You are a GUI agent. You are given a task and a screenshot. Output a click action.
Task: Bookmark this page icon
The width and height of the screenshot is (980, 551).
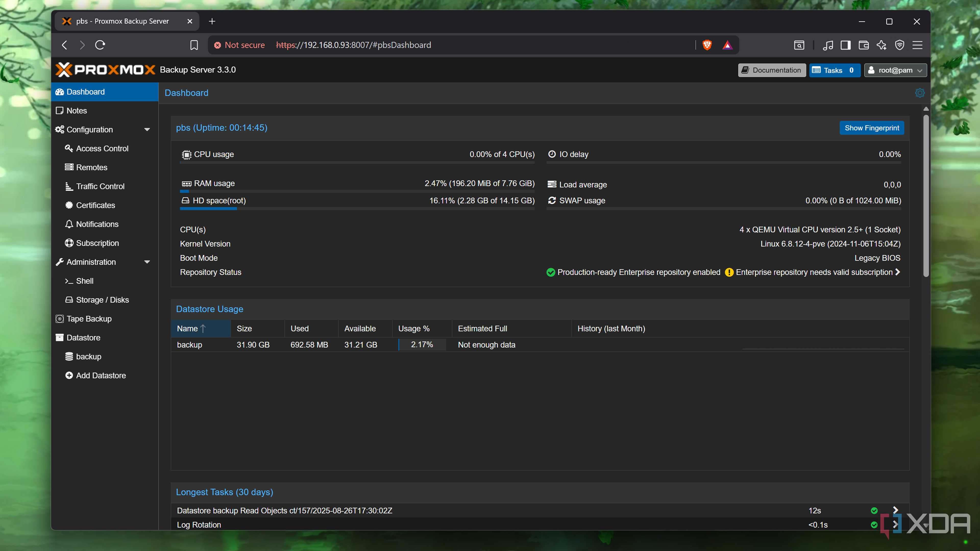[194, 45]
